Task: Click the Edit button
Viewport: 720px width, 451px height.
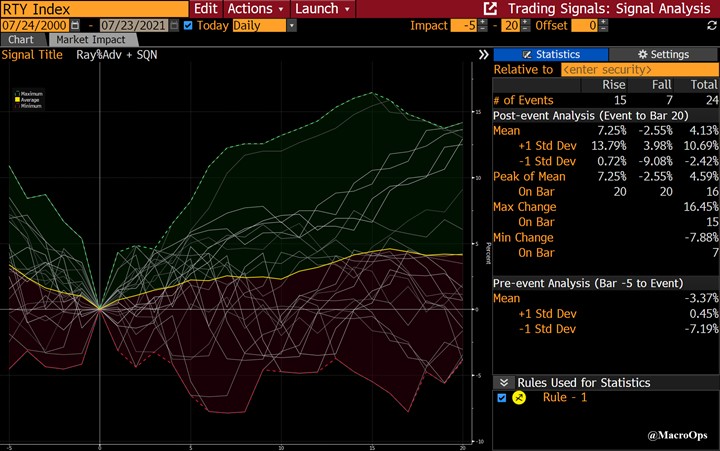Action: pos(204,8)
